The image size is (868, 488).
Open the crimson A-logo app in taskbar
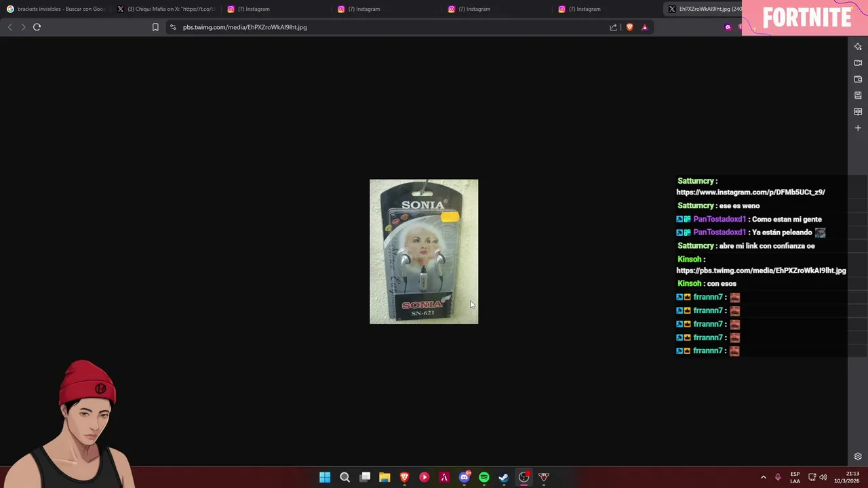pyautogui.click(x=444, y=477)
